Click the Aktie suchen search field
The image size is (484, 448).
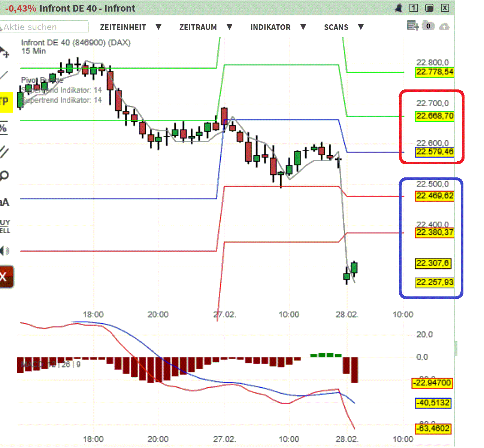point(44,27)
